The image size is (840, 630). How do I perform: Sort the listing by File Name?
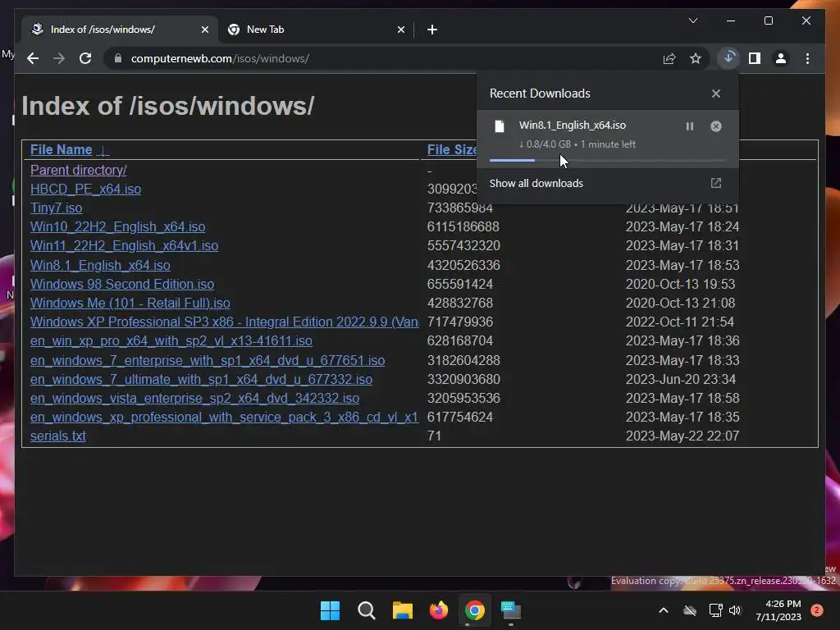click(x=61, y=149)
